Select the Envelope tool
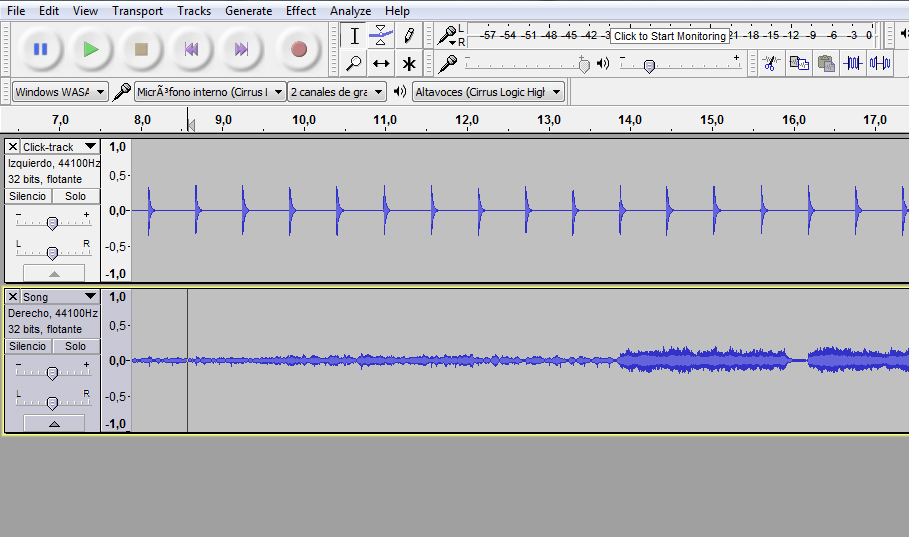This screenshot has height=537, width=909. click(381, 36)
